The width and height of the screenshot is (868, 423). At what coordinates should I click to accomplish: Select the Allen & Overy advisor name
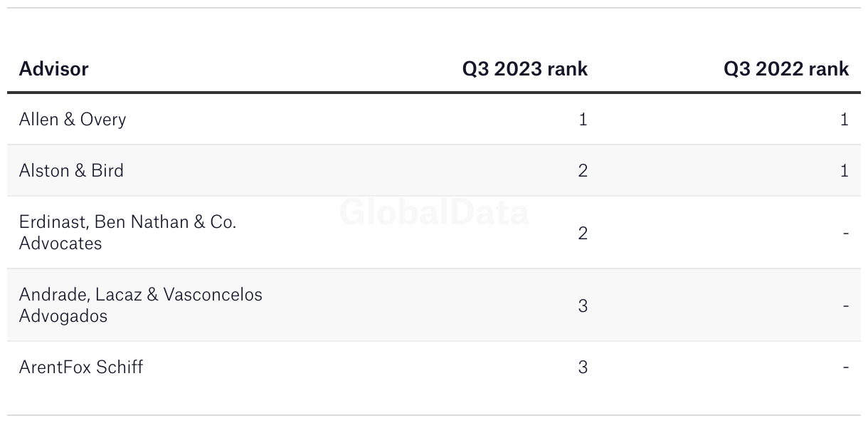click(x=73, y=119)
